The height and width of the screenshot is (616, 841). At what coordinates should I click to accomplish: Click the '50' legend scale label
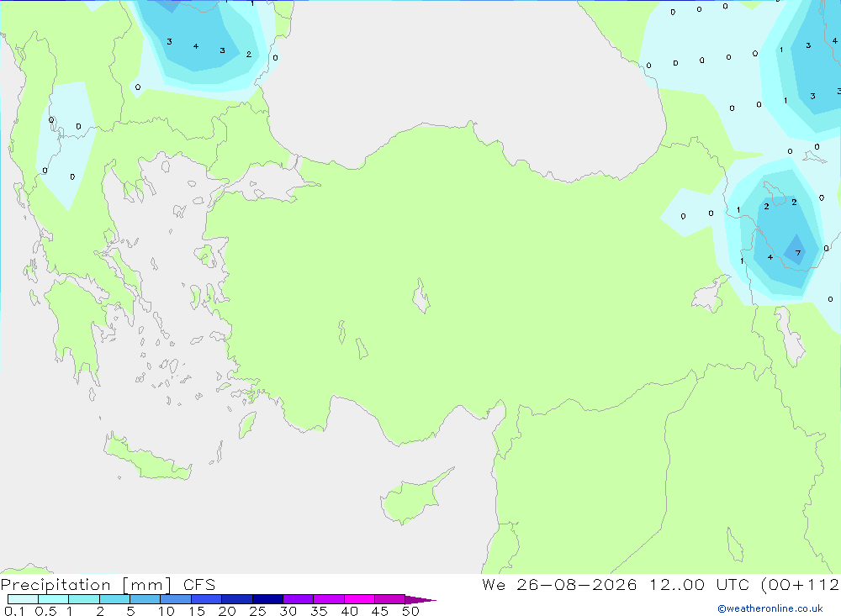click(x=410, y=611)
